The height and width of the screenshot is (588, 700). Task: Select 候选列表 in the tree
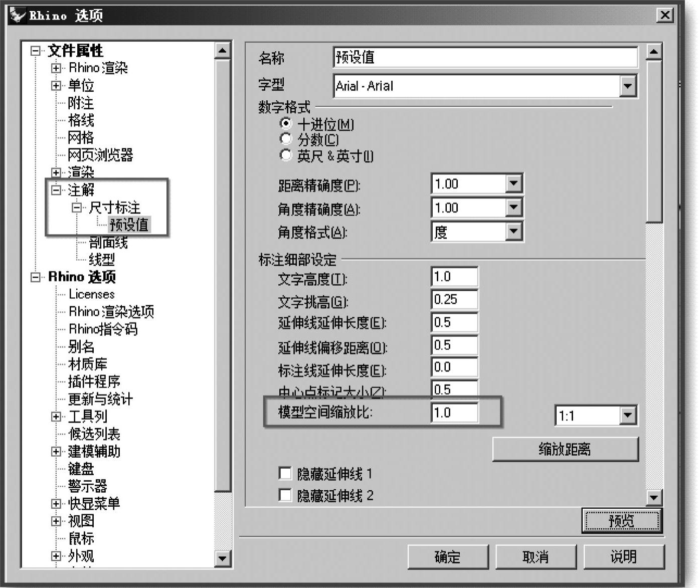point(94,434)
